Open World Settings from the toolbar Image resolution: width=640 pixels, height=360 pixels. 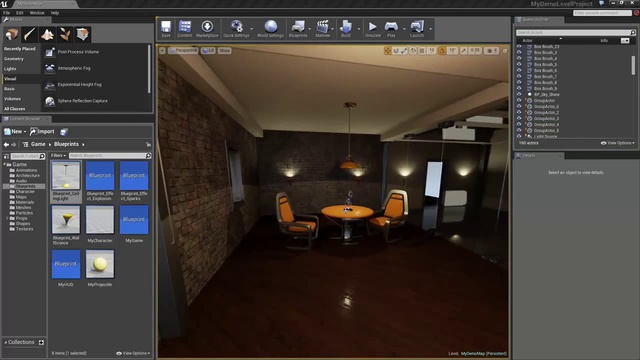[x=270, y=29]
